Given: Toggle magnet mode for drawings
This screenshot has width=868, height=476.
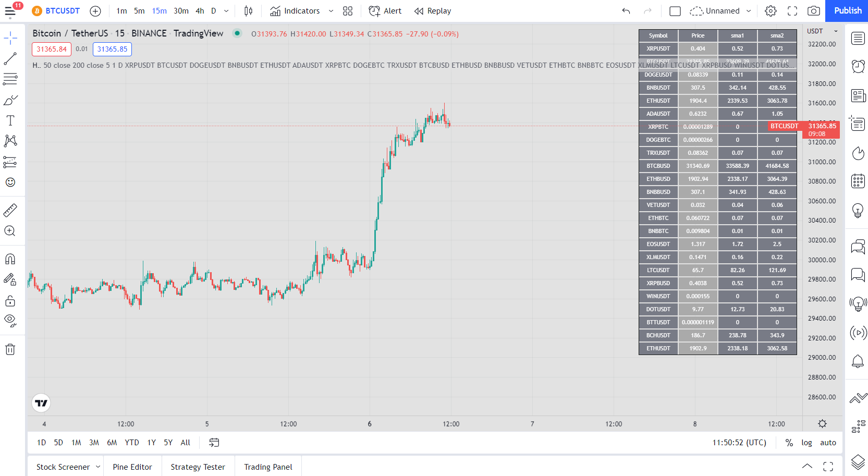Looking at the screenshot, I should click(10, 259).
